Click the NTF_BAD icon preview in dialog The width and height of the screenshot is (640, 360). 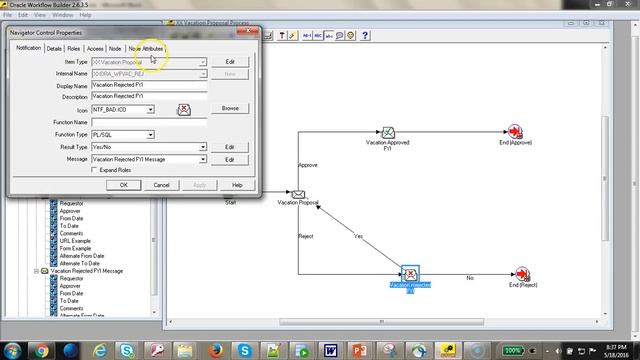tap(184, 109)
